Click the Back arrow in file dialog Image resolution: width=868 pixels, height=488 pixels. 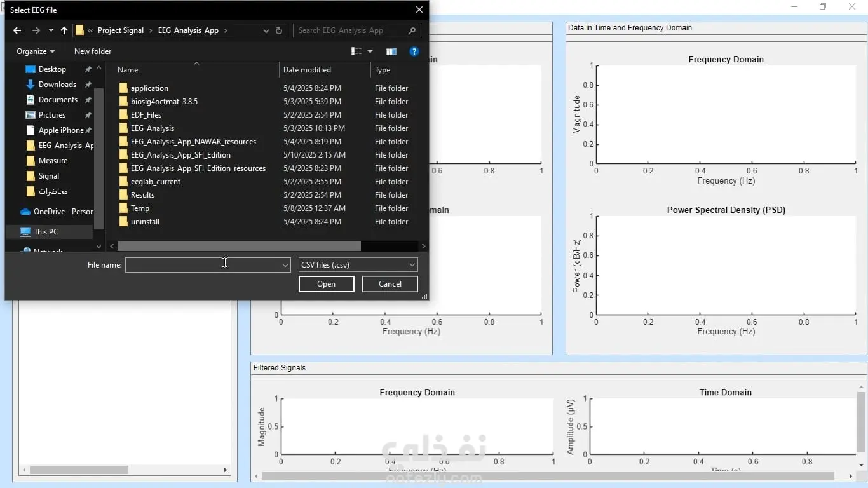point(17,30)
